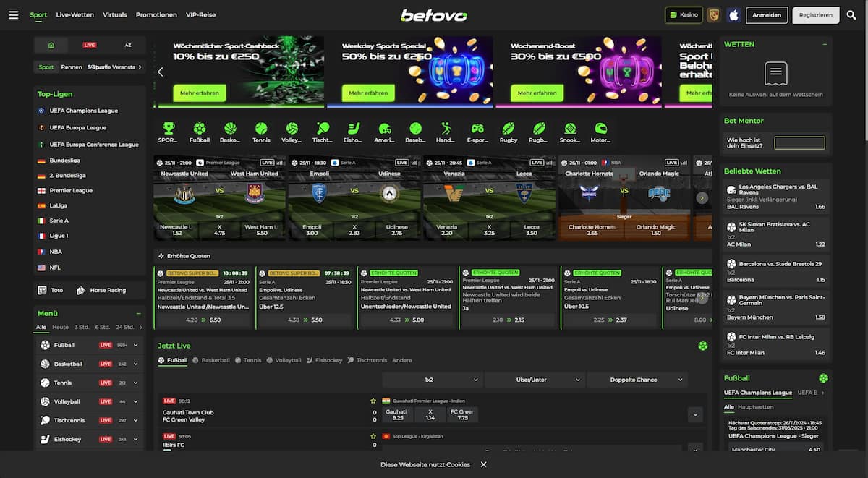Go to the home icon in sidebar
This screenshot has height=478, width=868.
click(51, 45)
